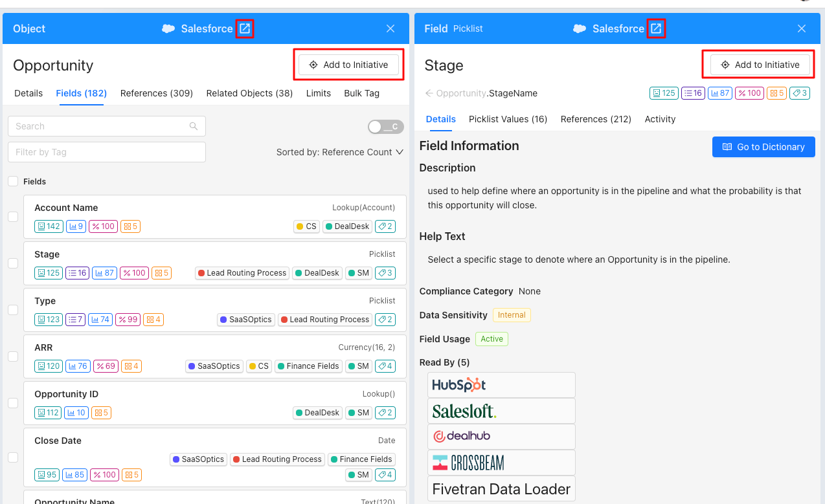
Task: Click the chart badge 87 in Object panel Stage row
Action: point(105,273)
